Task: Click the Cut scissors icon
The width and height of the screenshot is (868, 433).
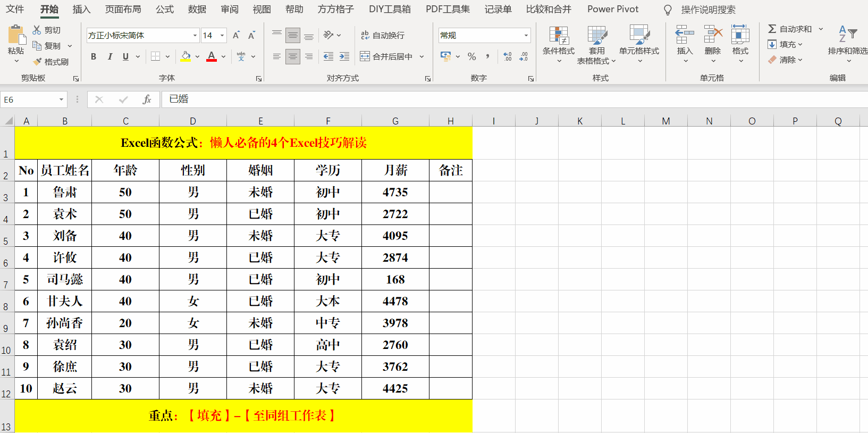Action: coord(37,30)
